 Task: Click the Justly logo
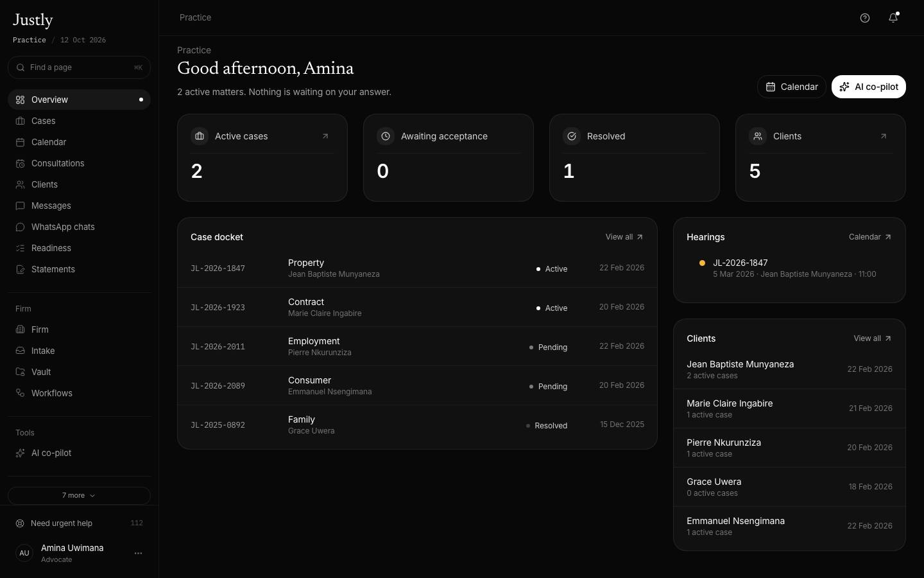tap(33, 21)
